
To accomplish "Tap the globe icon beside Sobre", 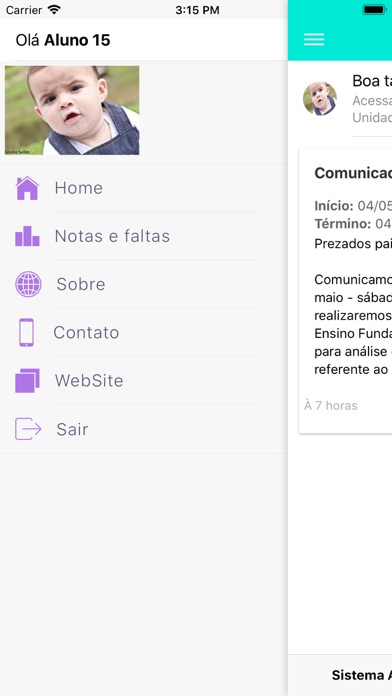I will click(28, 284).
